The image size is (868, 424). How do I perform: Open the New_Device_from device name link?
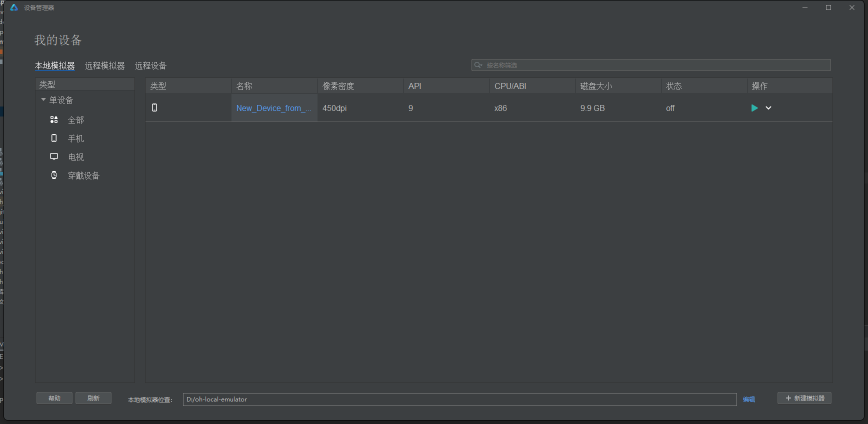pyautogui.click(x=273, y=108)
